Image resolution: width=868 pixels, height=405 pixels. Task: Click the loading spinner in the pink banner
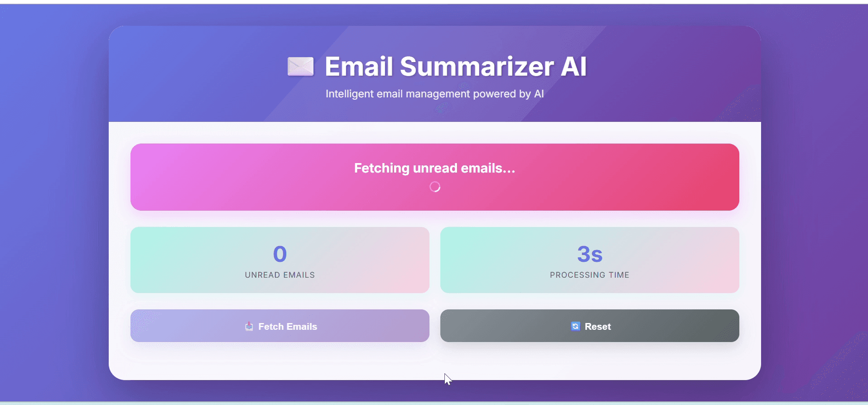pyautogui.click(x=434, y=186)
